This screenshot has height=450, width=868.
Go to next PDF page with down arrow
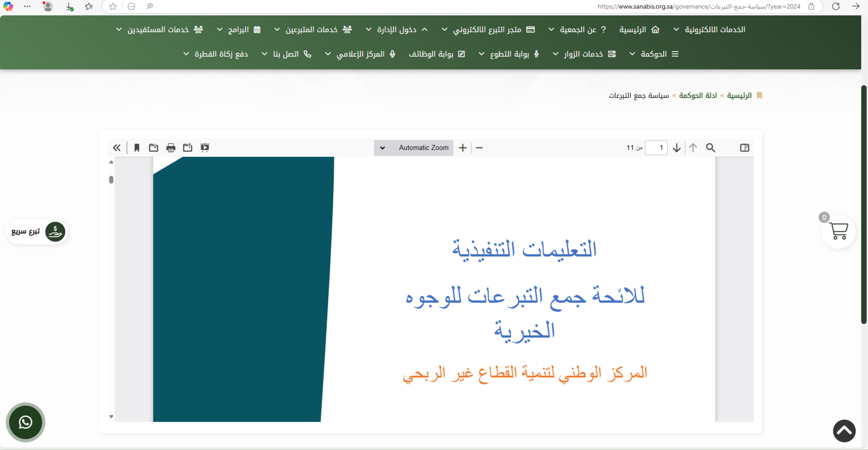(x=677, y=148)
